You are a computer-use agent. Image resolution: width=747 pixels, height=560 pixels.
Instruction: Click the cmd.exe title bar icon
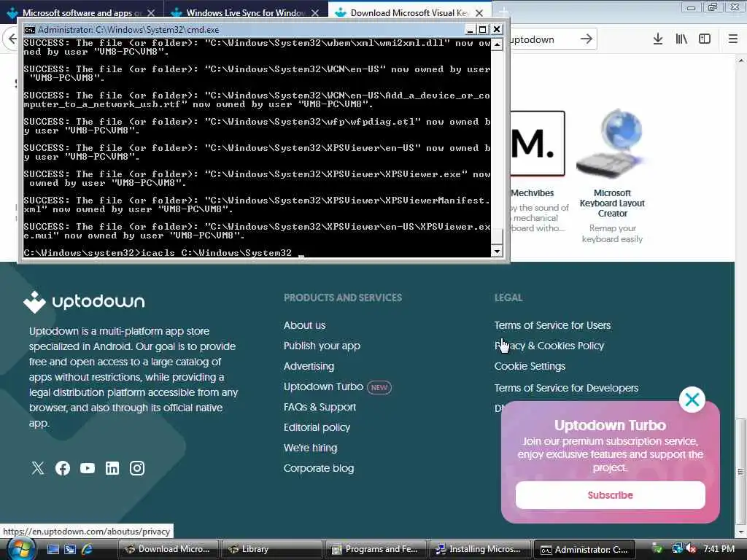(x=29, y=29)
